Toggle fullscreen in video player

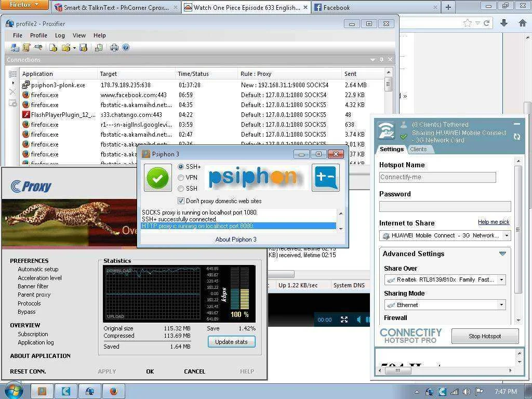[x=344, y=320]
